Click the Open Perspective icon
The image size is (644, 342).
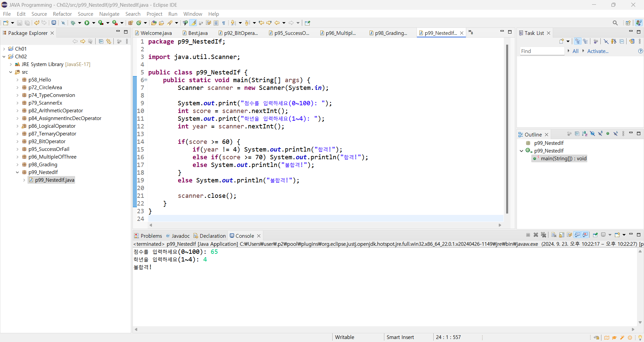(628, 23)
